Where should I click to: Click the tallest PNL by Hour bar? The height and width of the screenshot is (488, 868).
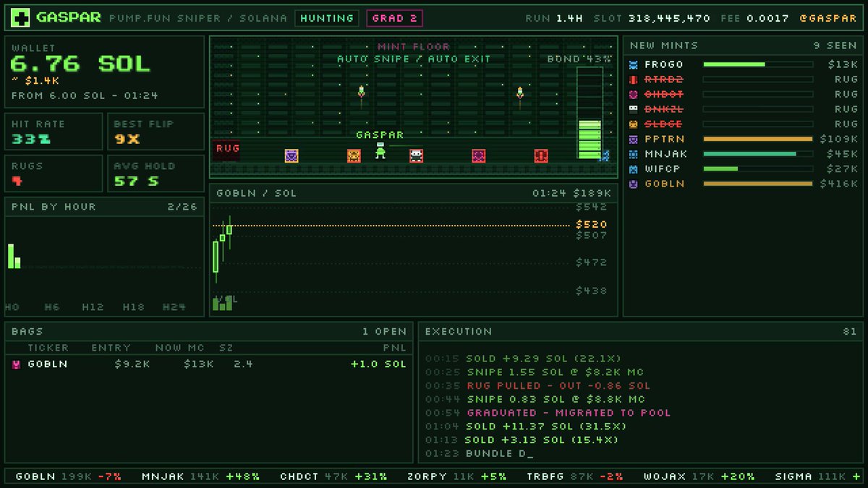point(11,256)
